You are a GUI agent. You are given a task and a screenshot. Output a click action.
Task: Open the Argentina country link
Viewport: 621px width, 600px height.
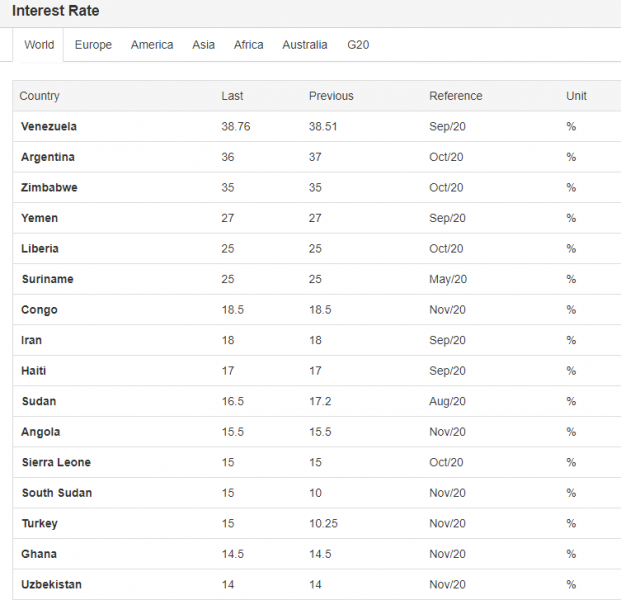48,157
